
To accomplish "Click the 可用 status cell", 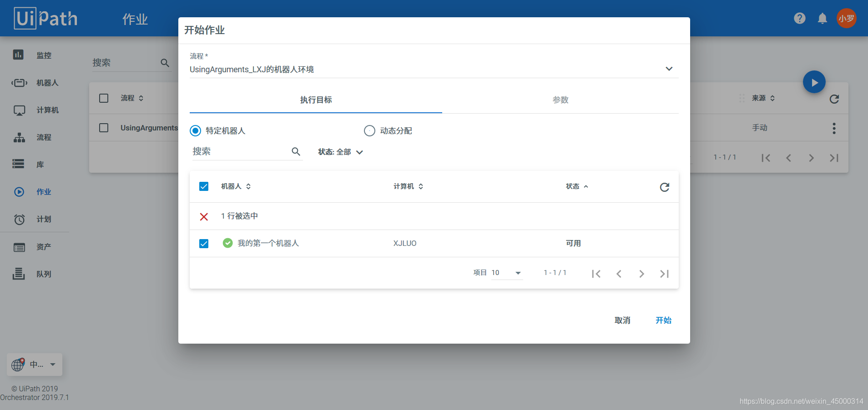I will [x=573, y=244].
